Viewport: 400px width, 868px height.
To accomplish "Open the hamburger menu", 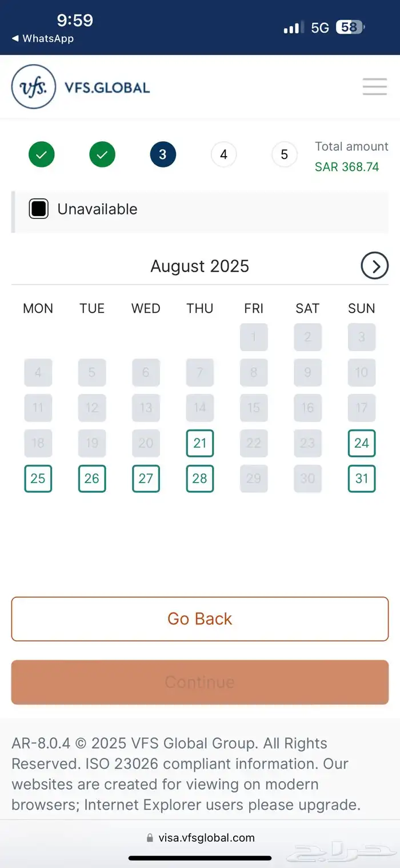I will coord(374,87).
